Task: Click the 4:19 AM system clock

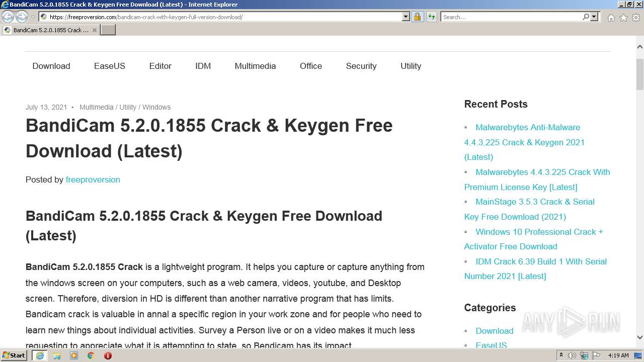Action: coord(618,355)
